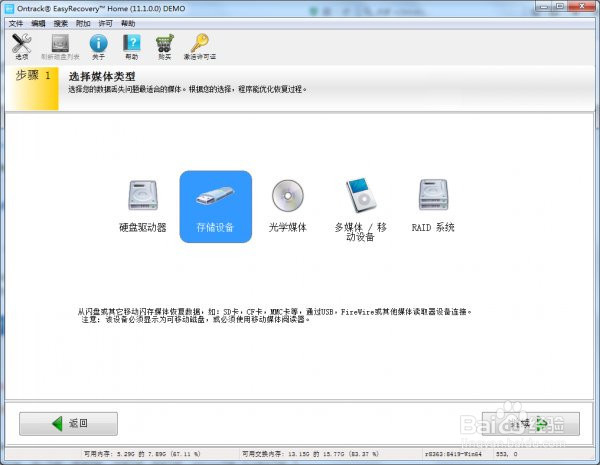This screenshot has width=600, height=465.
Task: Click the 可用内存 status bar entry
Action: pos(142,454)
